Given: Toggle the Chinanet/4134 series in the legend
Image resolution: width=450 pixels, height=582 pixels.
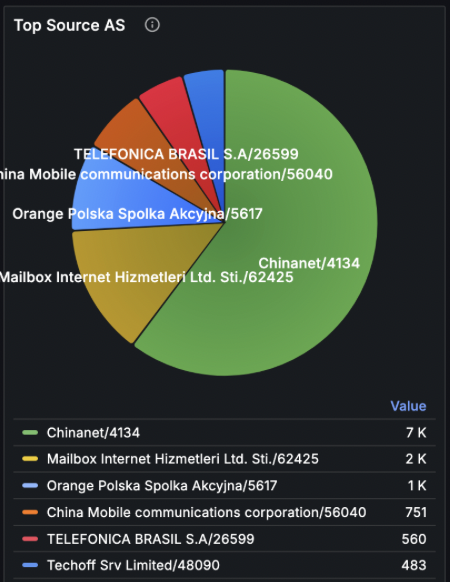Looking at the screenshot, I should [x=93, y=432].
